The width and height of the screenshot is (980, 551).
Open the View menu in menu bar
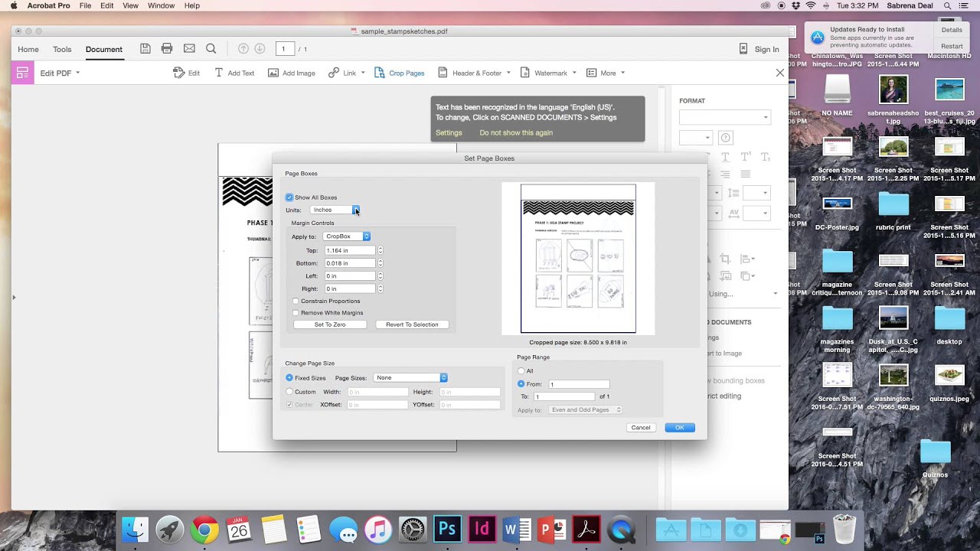131,5
